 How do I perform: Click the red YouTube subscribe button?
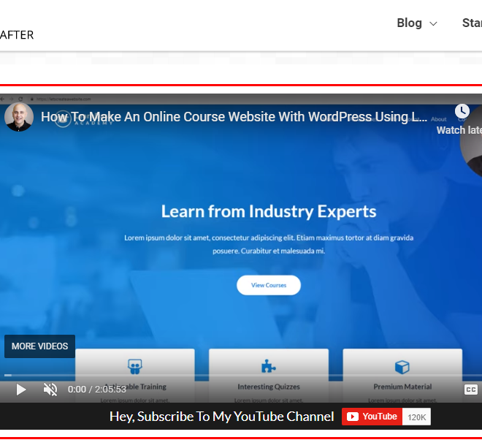coord(372,417)
